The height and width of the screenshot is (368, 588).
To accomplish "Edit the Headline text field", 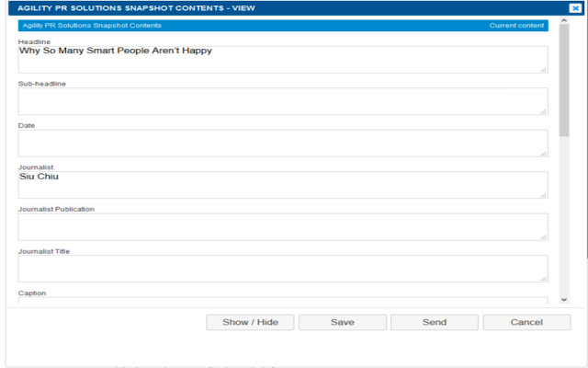I will (x=283, y=60).
